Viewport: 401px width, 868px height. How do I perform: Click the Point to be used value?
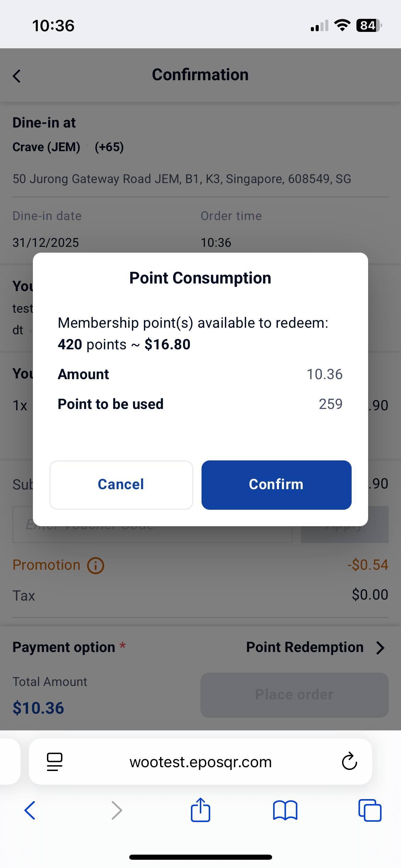click(x=330, y=404)
